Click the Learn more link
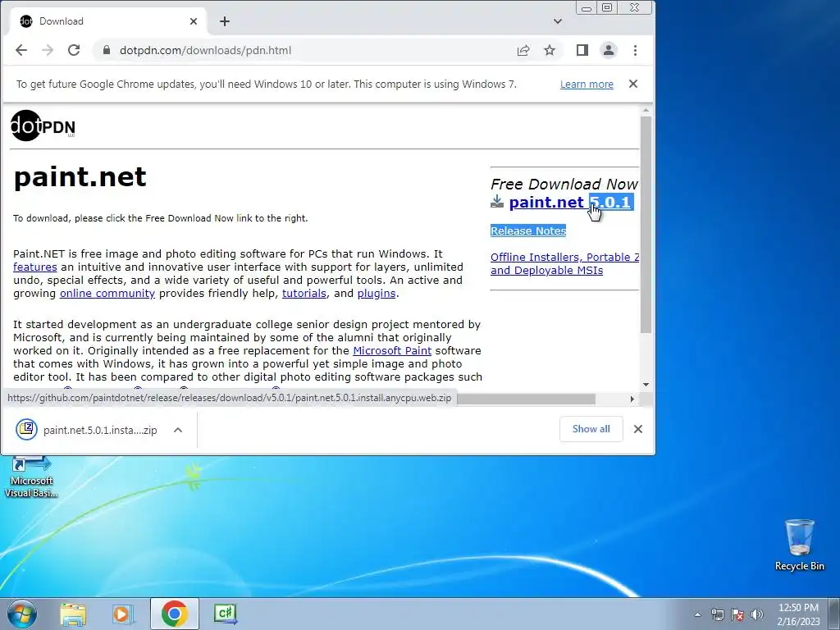This screenshot has width=840, height=630. click(587, 84)
